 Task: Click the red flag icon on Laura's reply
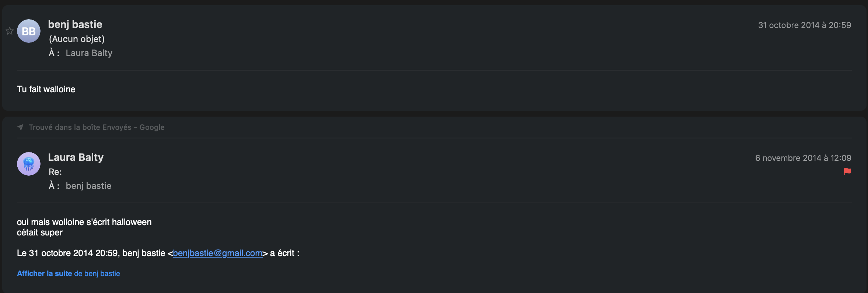click(x=847, y=172)
